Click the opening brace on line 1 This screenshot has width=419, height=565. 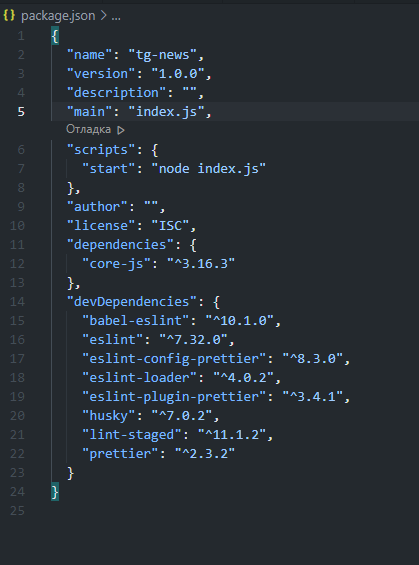(x=55, y=36)
